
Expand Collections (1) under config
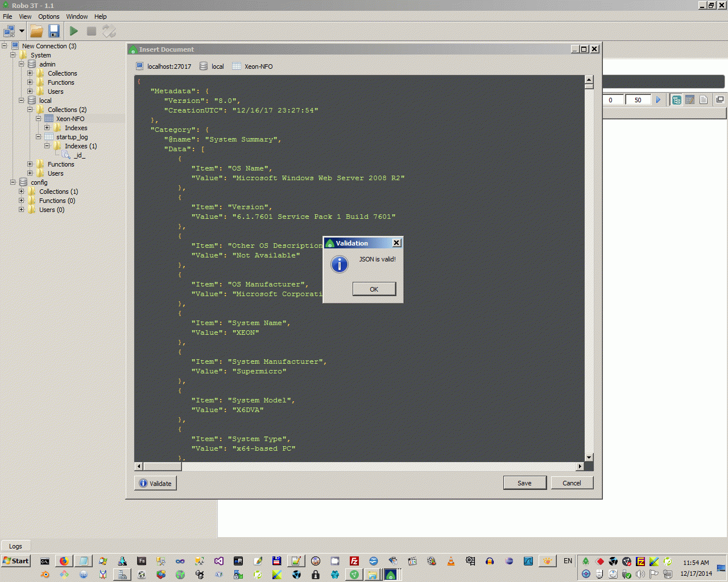(x=22, y=192)
